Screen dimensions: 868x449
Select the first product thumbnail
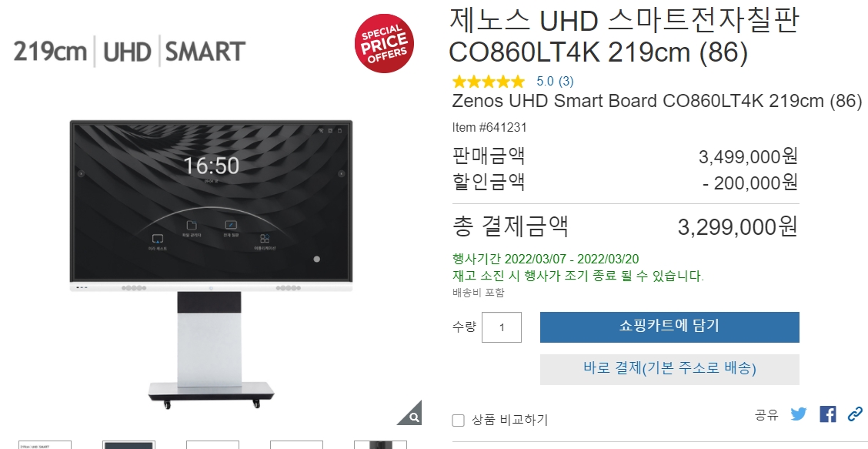(45, 444)
